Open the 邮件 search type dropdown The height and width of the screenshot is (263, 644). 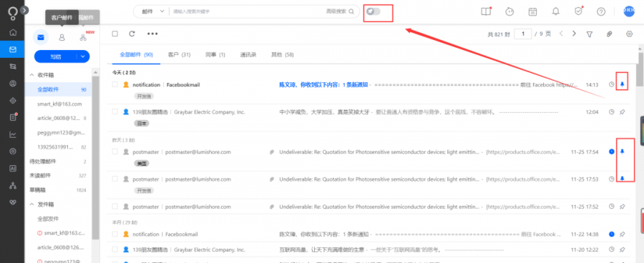[152, 11]
